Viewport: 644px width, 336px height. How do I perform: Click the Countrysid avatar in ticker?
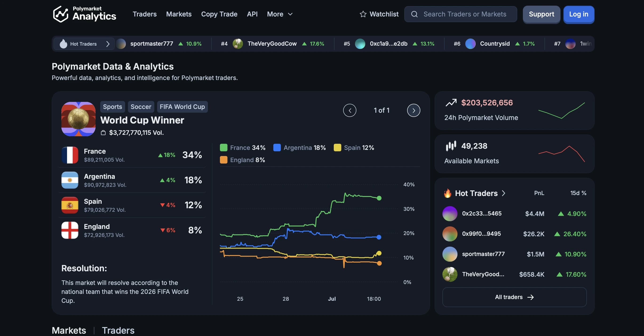click(x=470, y=44)
